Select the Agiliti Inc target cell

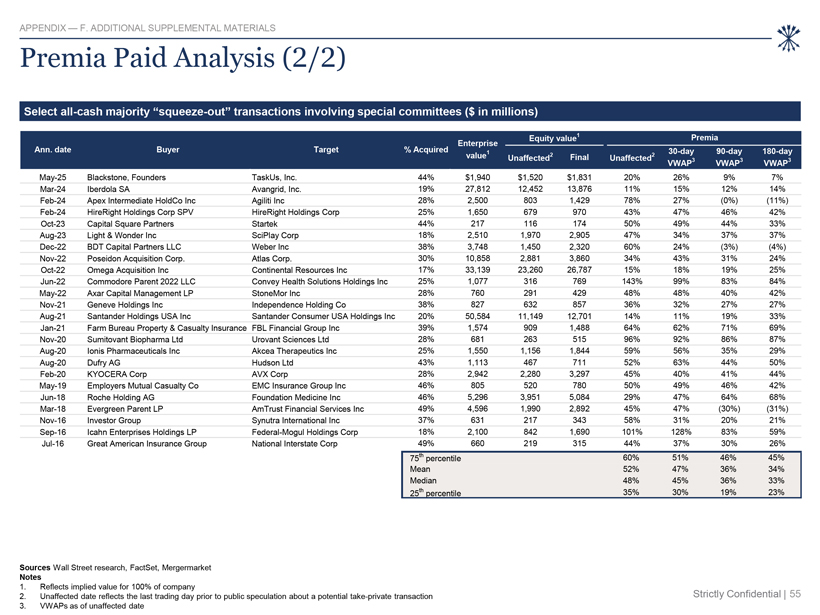coord(268,200)
